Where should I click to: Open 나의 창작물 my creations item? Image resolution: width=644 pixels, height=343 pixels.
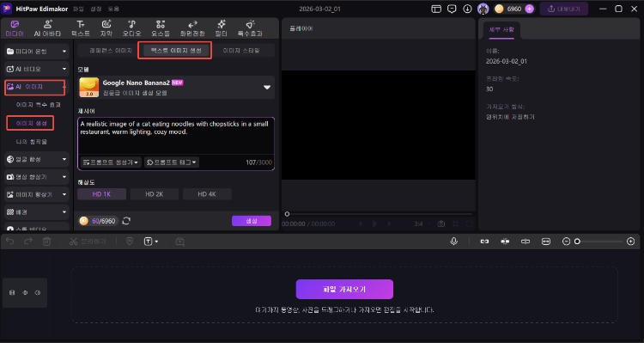click(31, 142)
